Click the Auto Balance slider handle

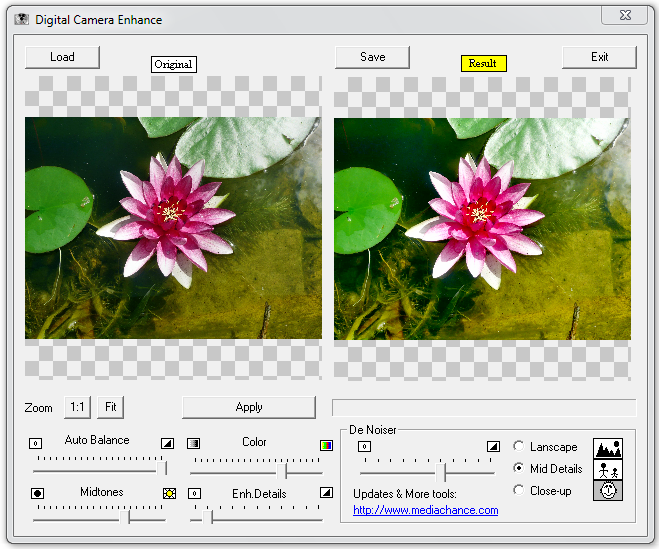161,468
